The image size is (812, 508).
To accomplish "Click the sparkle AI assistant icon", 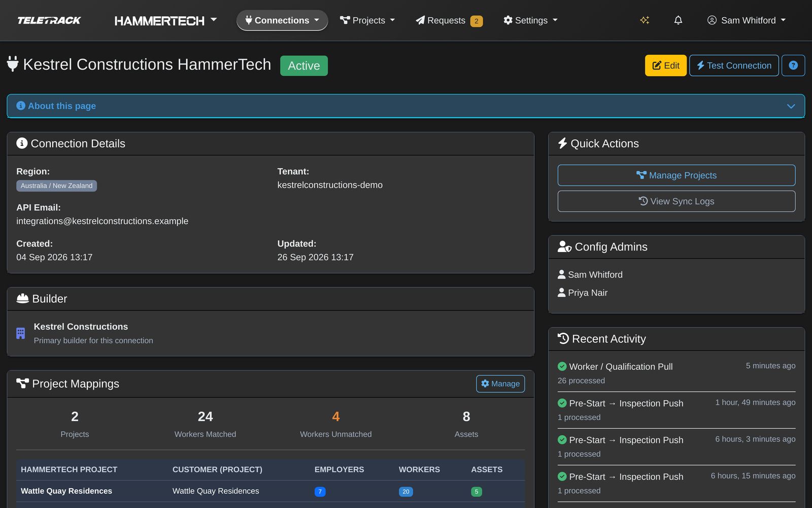I will 645,20.
